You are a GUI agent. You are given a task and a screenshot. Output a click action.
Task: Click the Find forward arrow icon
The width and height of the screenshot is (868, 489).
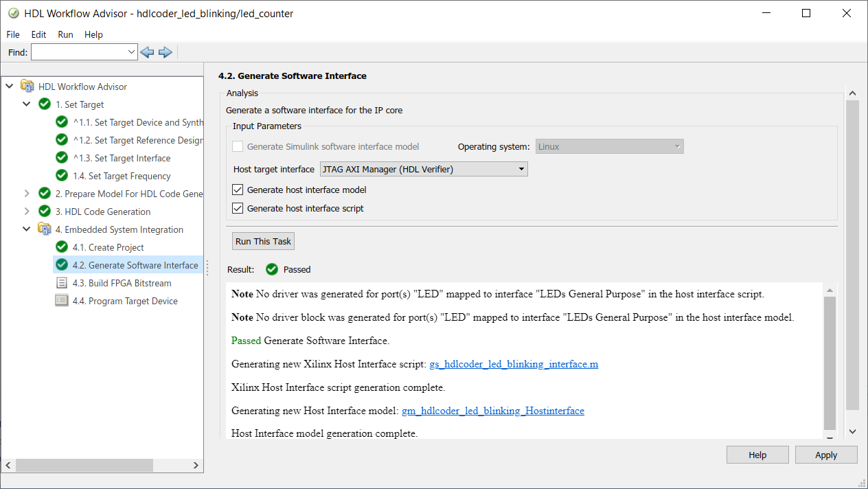[x=165, y=52]
